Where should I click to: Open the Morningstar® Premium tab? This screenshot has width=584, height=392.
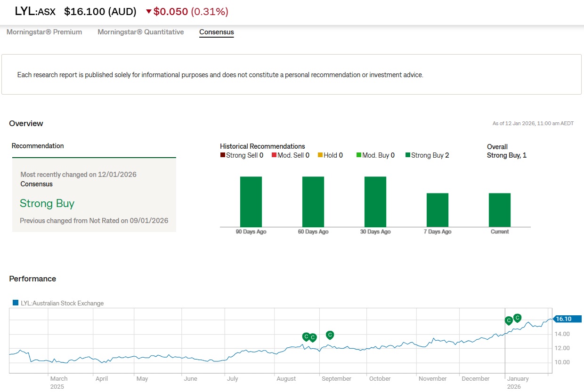tap(44, 32)
